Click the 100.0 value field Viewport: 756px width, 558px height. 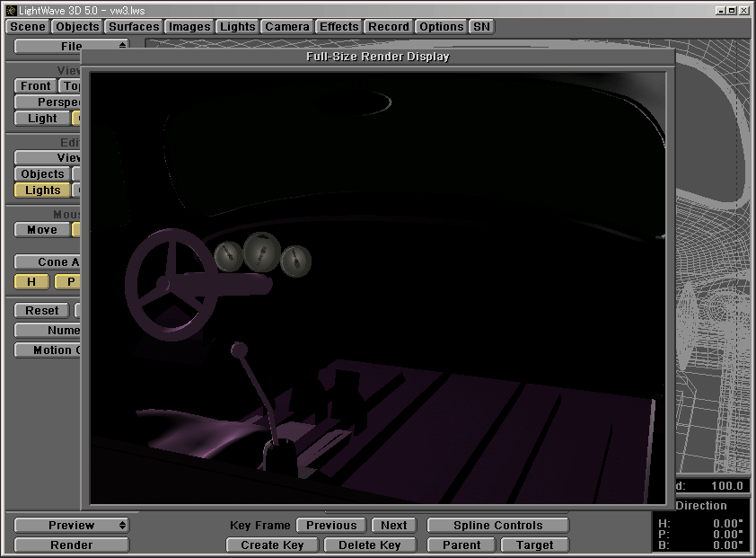pos(723,486)
